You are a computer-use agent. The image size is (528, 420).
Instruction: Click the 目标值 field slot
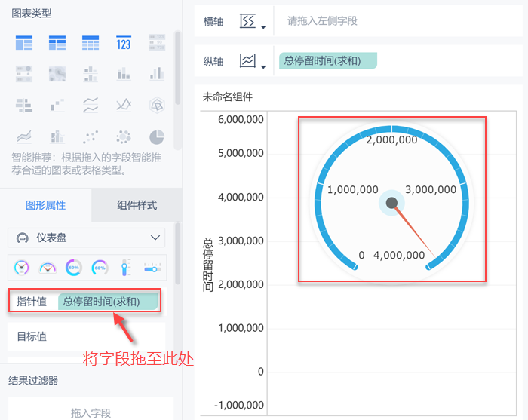(87, 336)
